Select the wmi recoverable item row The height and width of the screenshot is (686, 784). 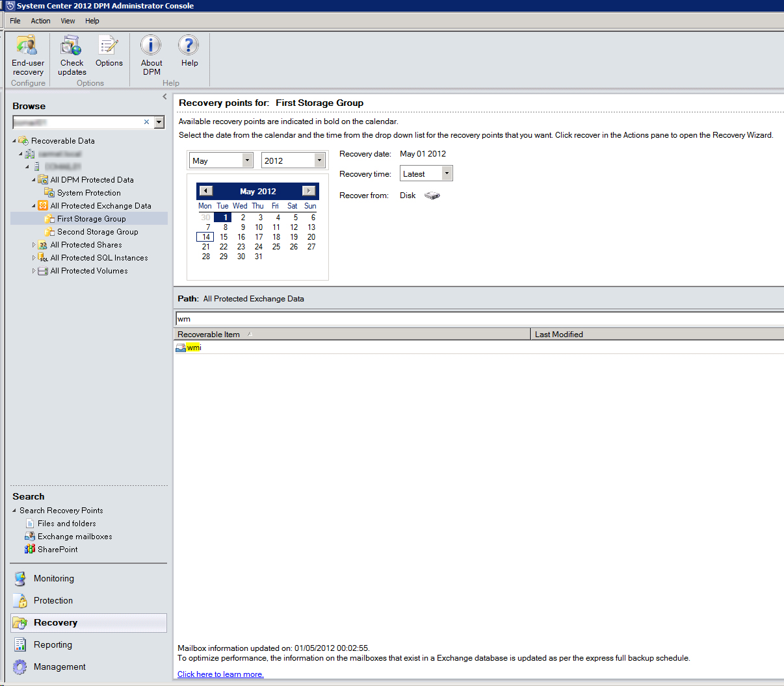479,348
